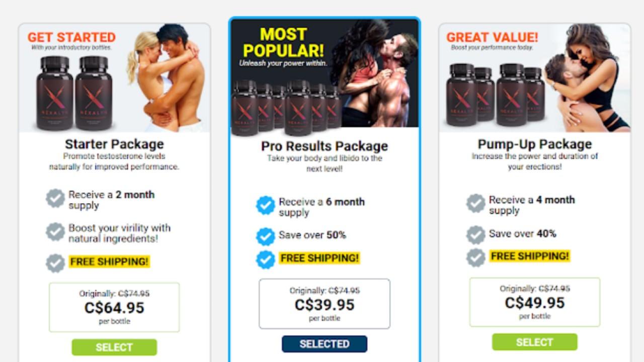Select the Pump-Up Package green button

[x=535, y=342]
